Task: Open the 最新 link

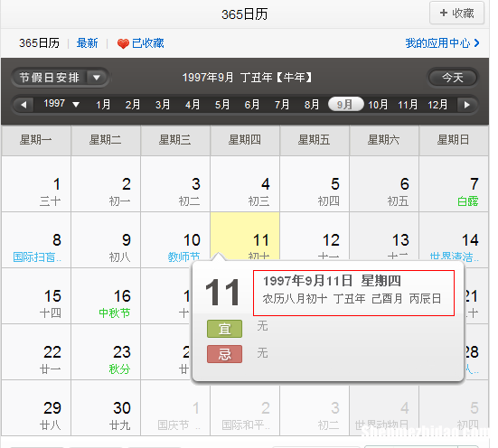Action: click(87, 43)
